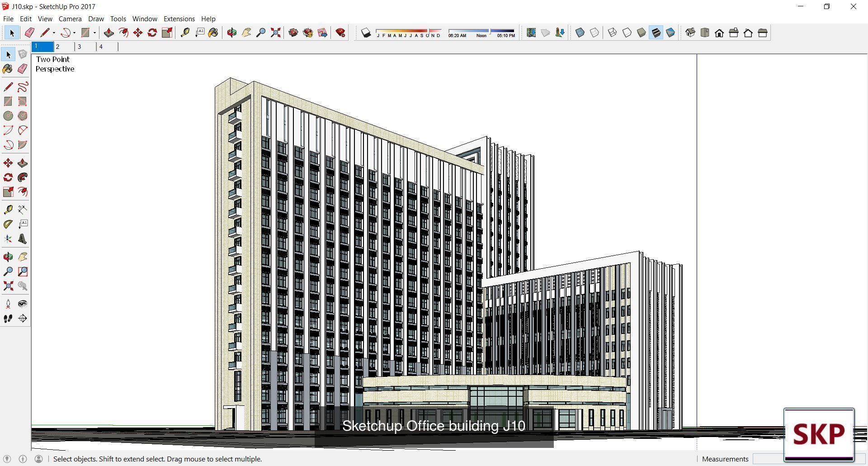The width and height of the screenshot is (868, 466).
Task: Click the Photo Textures icon
Action: point(560,33)
